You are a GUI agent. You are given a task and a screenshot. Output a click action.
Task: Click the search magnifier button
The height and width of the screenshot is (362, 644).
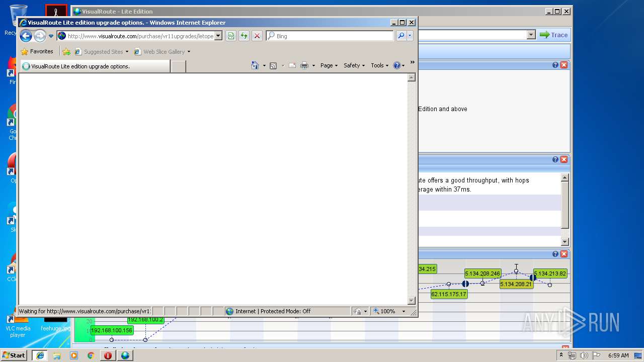(401, 36)
